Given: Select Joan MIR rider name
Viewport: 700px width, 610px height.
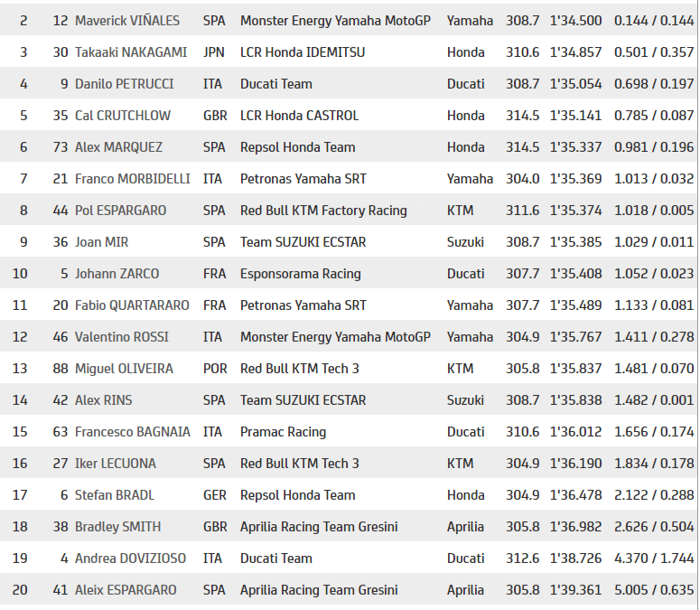Looking at the screenshot, I should [x=102, y=242].
